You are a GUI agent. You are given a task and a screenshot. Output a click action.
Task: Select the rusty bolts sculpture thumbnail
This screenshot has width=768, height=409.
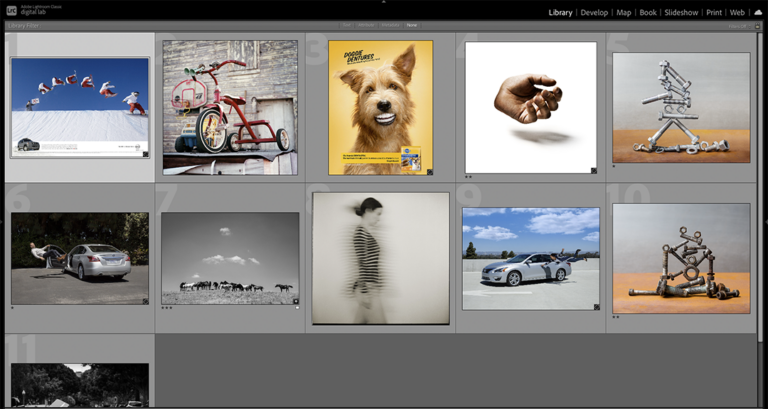tap(681, 258)
